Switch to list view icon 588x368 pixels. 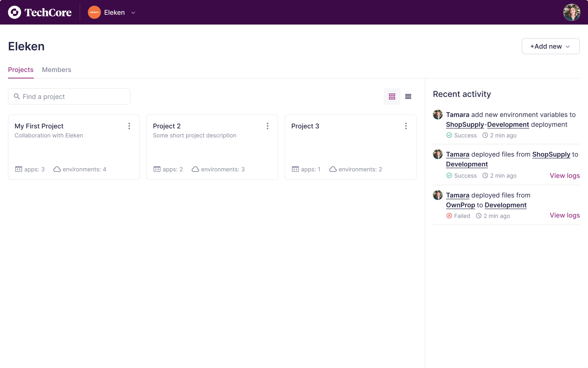click(408, 96)
